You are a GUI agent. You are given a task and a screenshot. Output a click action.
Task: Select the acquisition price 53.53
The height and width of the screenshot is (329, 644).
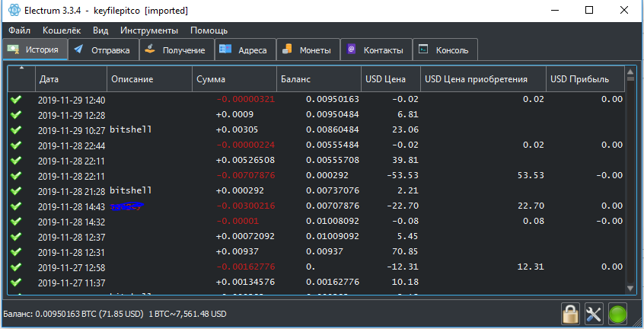click(x=531, y=175)
